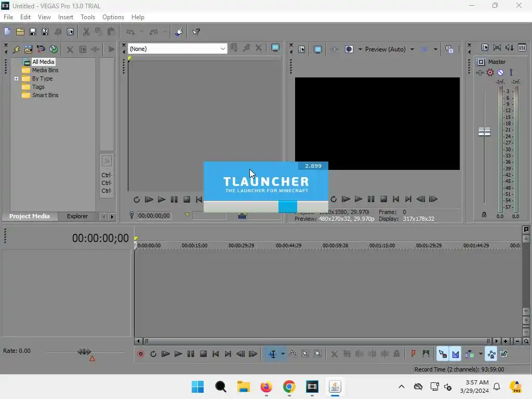Image resolution: width=532 pixels, height=399 pixels.
Task: Go to start on timeline transport
Action: click(x=216, y=354)
